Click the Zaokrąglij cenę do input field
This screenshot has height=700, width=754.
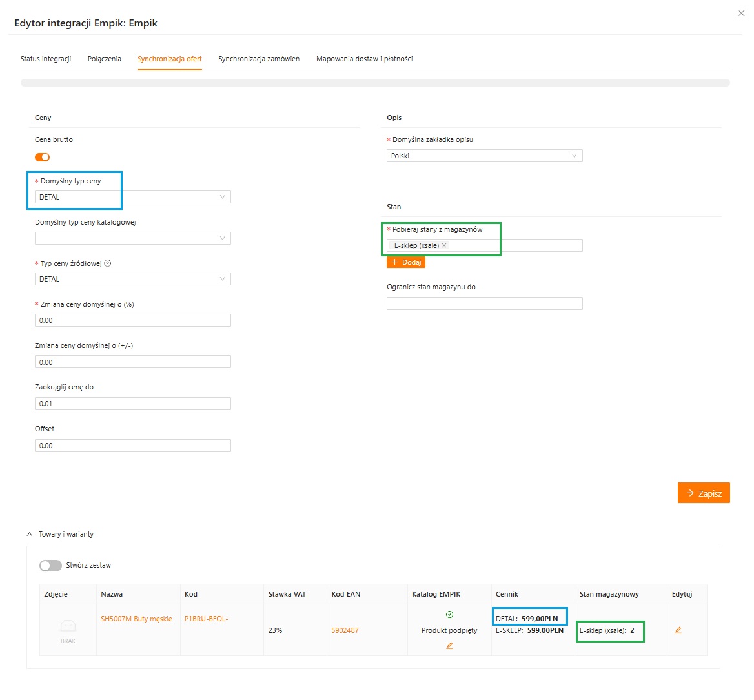coord(132,404)
